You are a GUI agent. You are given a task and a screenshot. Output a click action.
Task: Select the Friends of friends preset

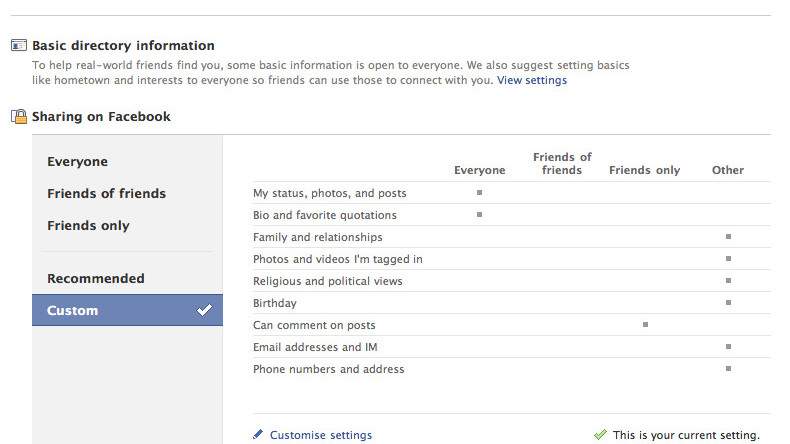(106, 194)
